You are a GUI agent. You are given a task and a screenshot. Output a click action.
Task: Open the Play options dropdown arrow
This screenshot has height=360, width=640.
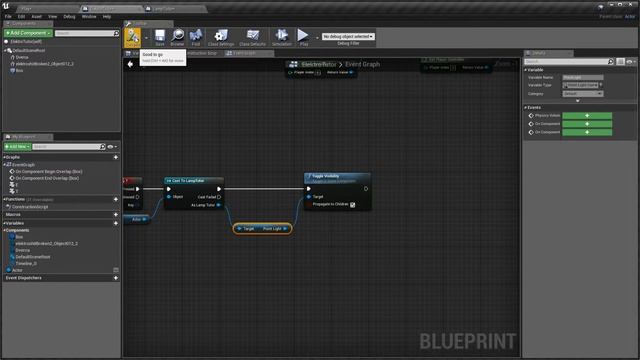click(317, 38)
